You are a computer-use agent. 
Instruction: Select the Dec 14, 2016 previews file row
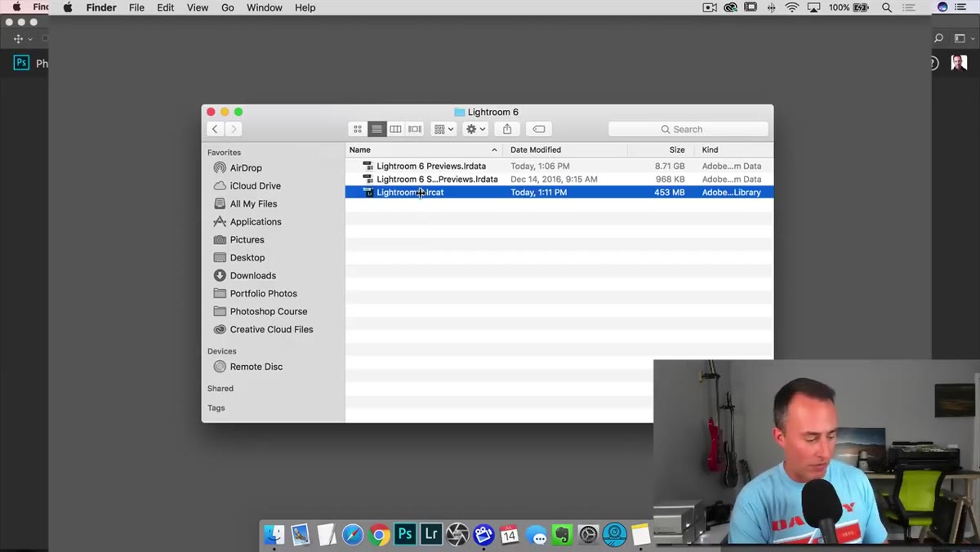[559, 179]
